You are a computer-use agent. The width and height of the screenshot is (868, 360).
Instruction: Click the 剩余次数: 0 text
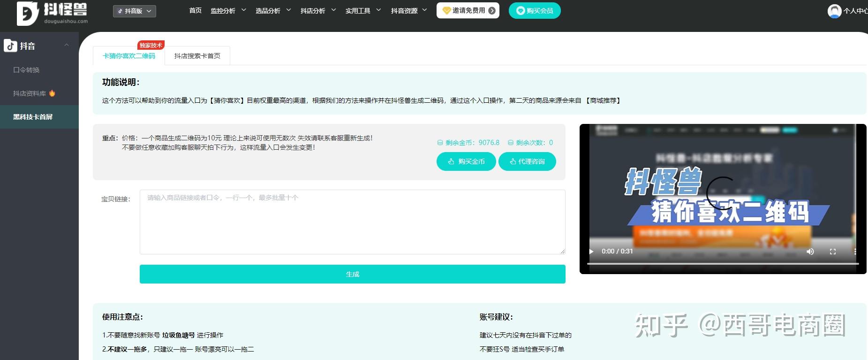click(x=535, y=143)
